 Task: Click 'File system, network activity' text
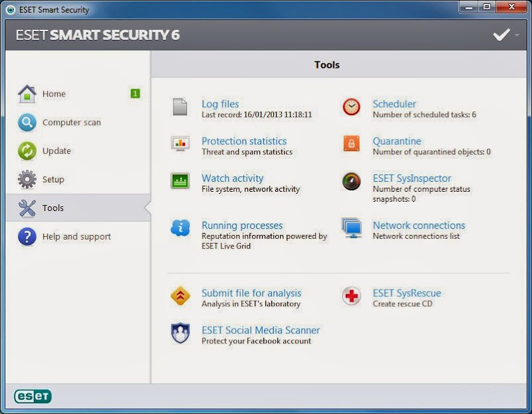point(251,189)
